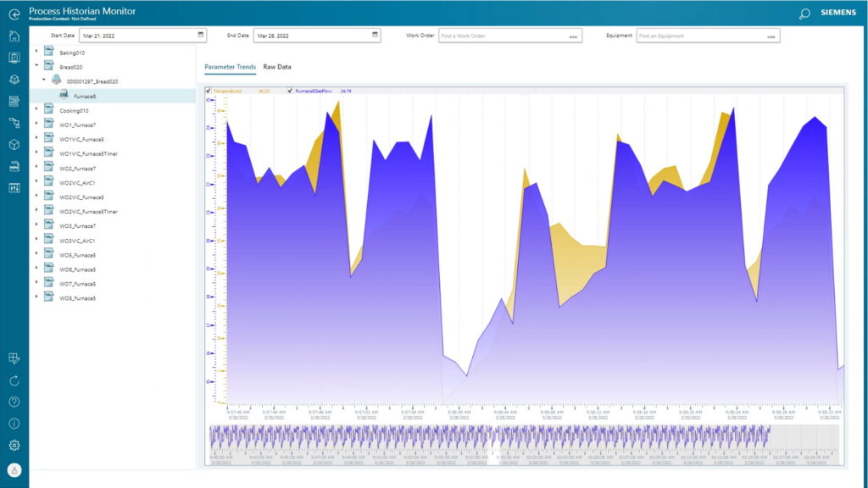The height and width of the screenshot is (488, 868).
Task: Click the time range navigator strip below chart
Action: tap(525, 445)
